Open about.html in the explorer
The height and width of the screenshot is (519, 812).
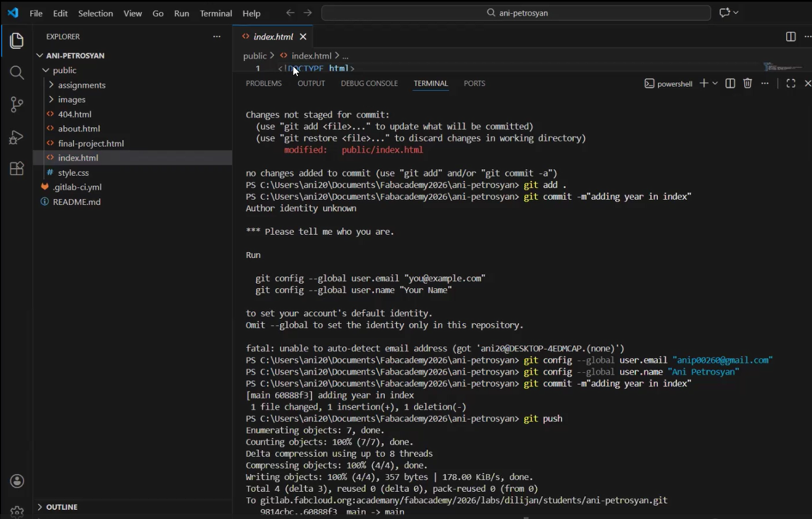click(x=79, y=128)
